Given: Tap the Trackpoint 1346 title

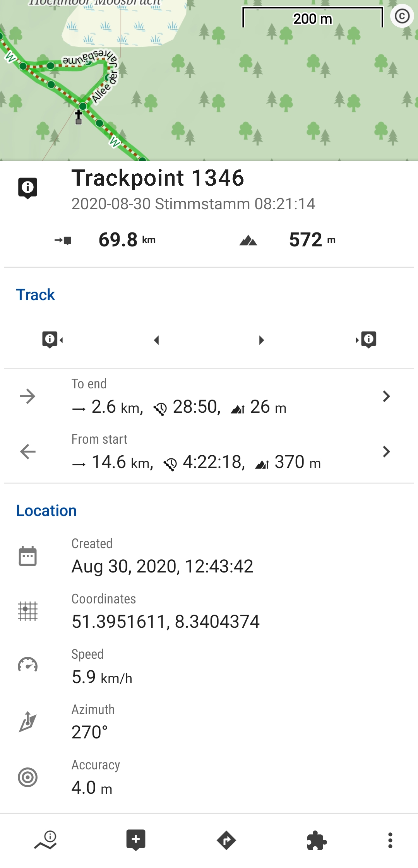Looking at the screenshot, I should click(x=158, y=178).
